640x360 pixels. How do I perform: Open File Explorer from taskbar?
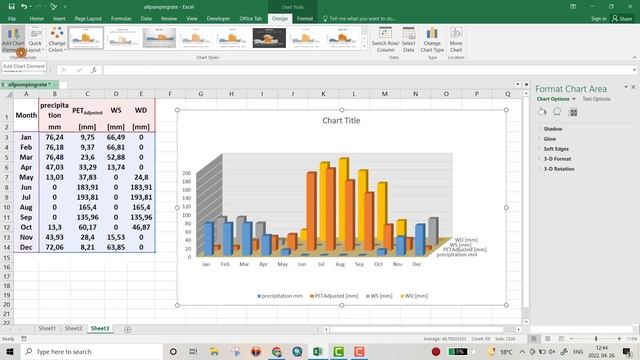tap(214, 351)
